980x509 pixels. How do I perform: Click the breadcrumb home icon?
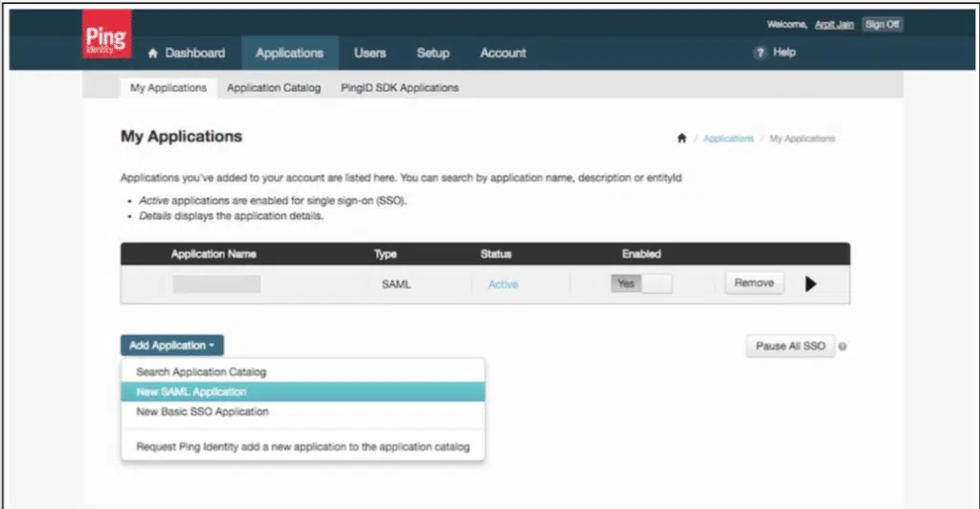(681, 138)
